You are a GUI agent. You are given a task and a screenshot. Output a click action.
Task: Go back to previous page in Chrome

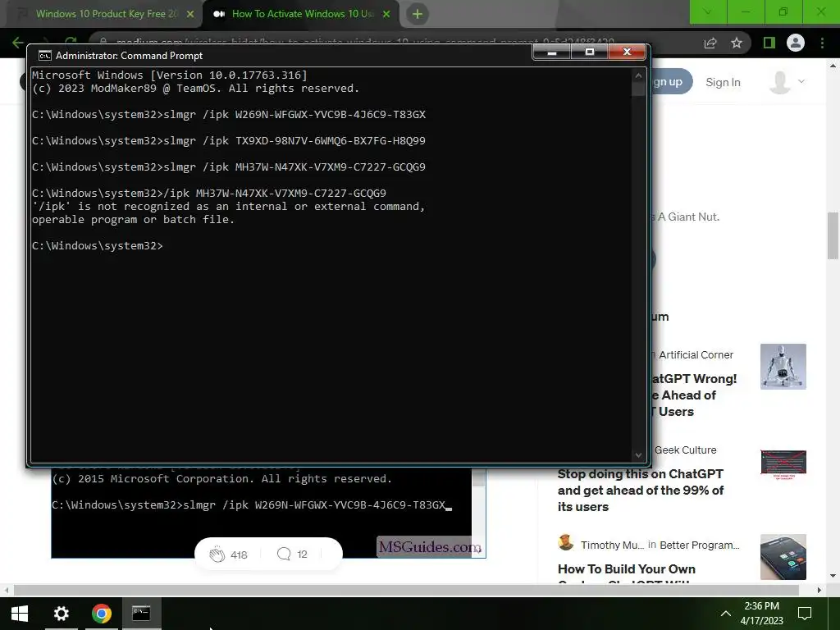[18, 43]
